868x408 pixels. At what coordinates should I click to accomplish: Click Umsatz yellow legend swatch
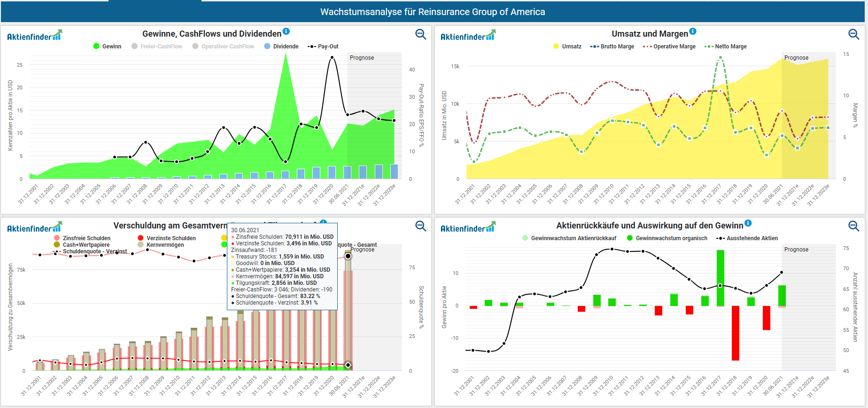[x=556, y=47]
